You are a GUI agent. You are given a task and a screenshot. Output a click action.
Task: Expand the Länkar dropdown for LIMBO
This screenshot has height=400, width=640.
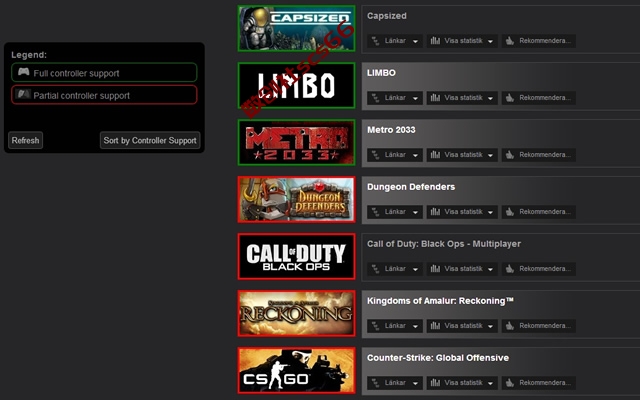395,98
